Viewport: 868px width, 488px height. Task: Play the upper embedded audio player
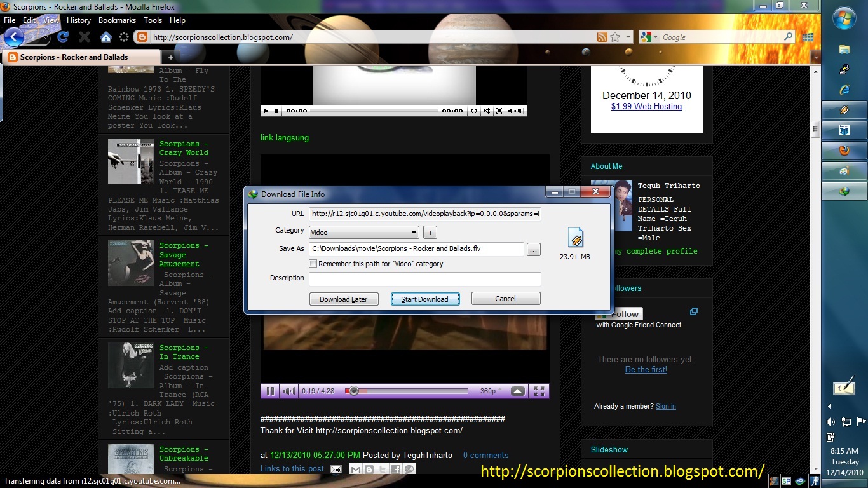266,111
